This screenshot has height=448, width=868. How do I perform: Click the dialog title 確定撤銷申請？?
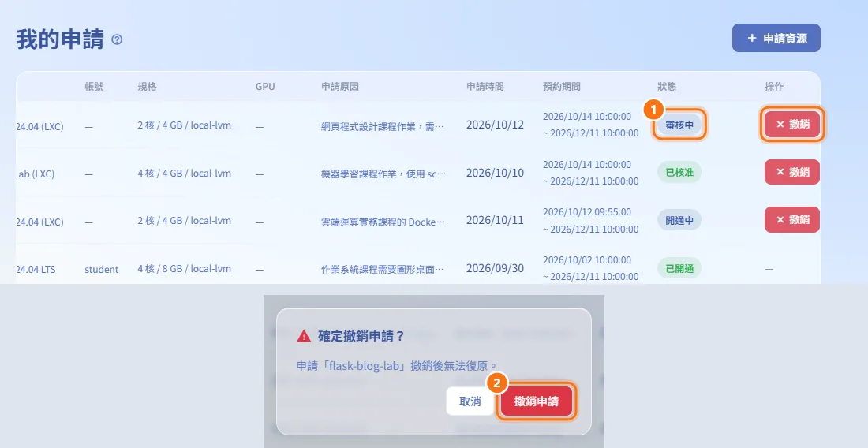361,336
